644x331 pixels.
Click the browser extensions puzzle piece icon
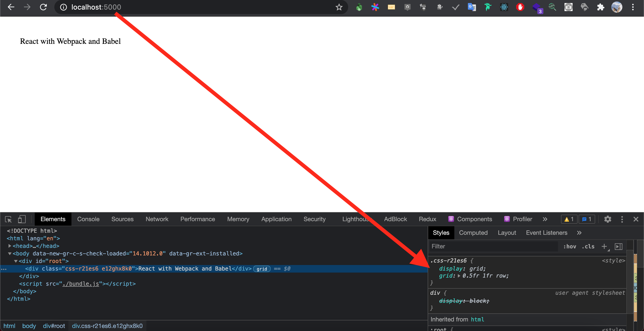pyautogui.click(x=601, y=7)
